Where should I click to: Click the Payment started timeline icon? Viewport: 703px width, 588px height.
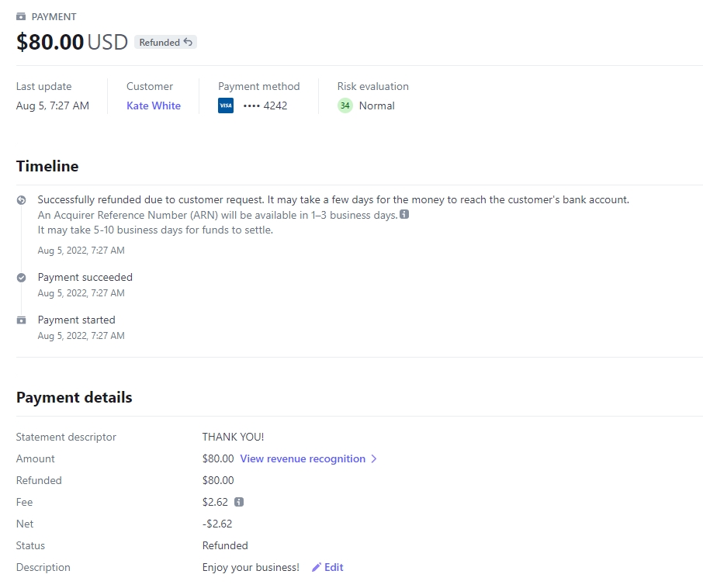[x=21, y=320]
